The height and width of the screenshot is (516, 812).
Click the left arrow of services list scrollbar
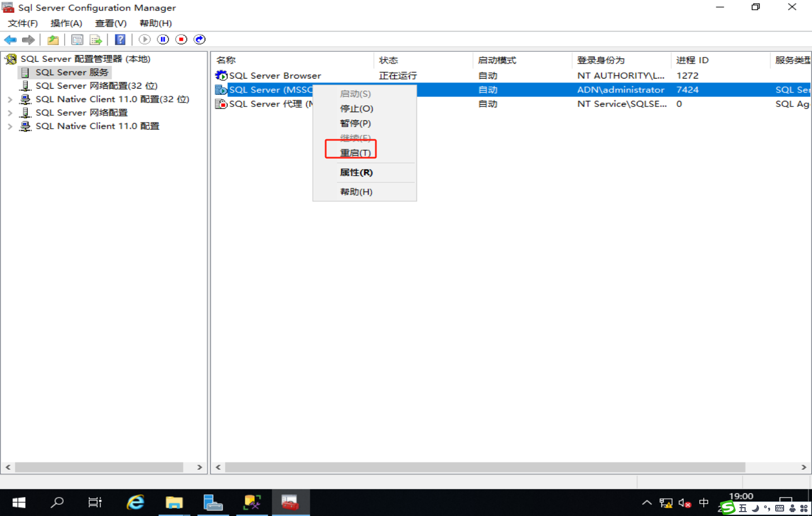point(218,468)
